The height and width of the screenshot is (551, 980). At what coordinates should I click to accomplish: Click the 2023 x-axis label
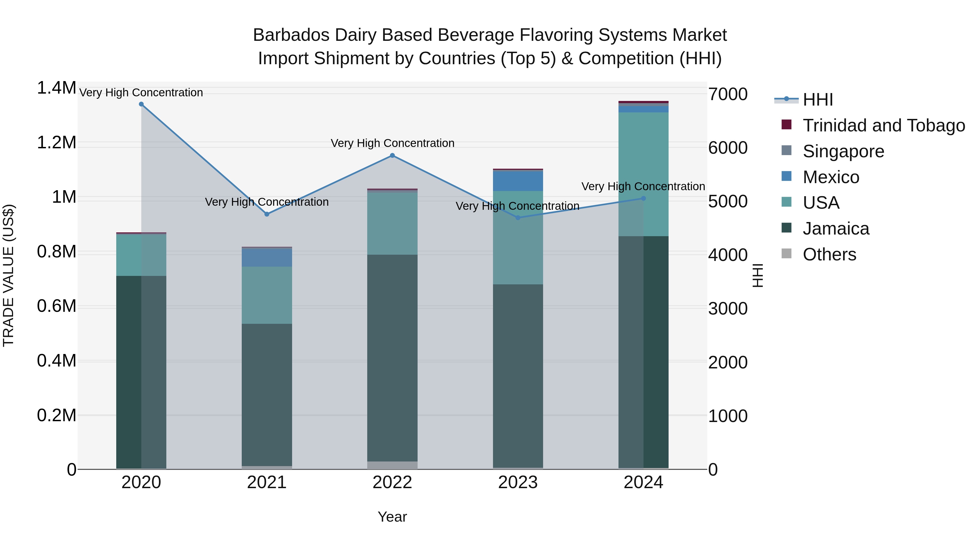pyautogui.click(x=518, y=482)
